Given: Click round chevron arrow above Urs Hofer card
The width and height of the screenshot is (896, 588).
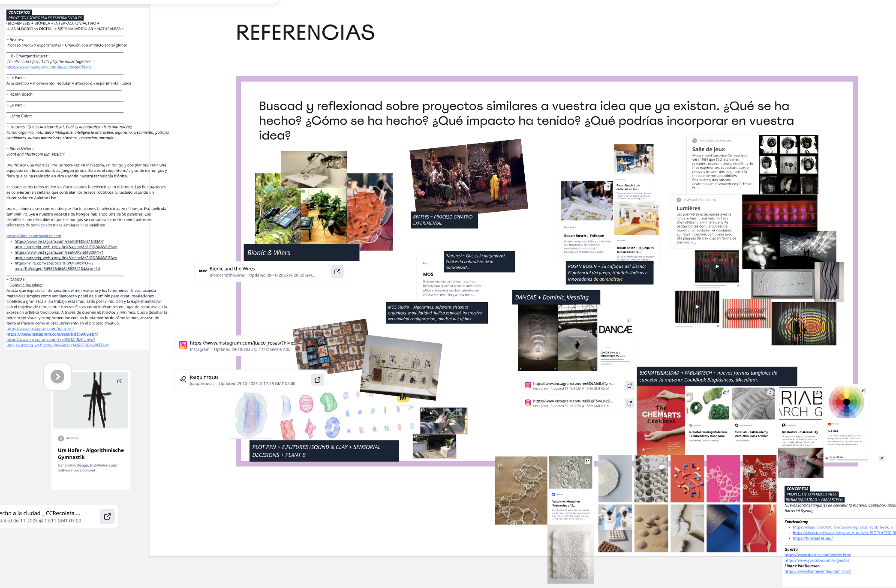Looking at the screenshot, I should point(57,377).
